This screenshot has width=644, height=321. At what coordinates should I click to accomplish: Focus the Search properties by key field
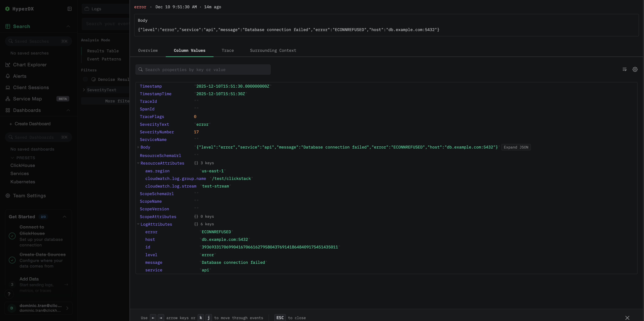tap(203, 70)
